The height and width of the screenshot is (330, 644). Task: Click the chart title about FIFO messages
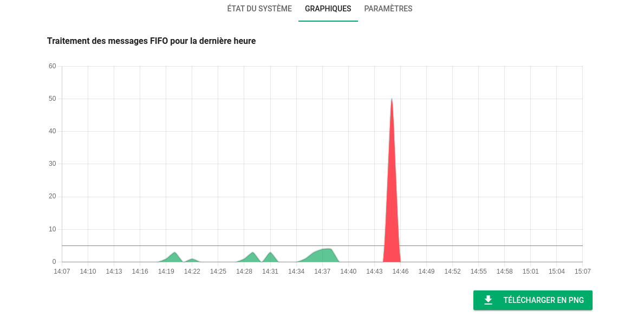point(152,41)
